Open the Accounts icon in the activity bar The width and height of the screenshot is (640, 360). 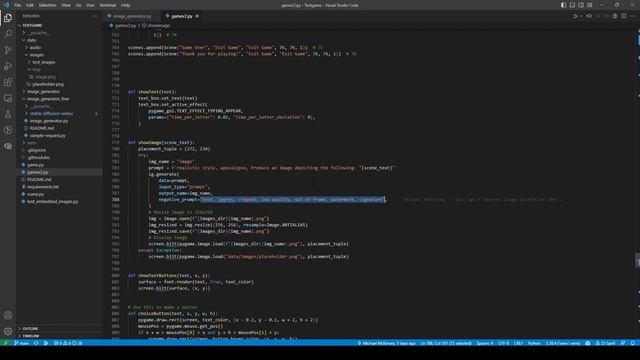[8, 315]
